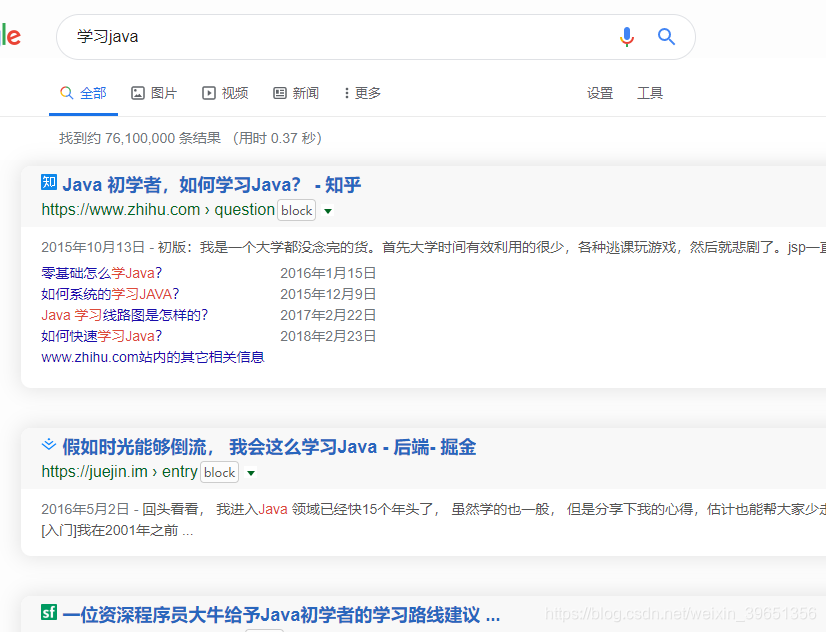Click the date 2017年2月22日
Image resolution: width=826 pixels, height=632 pixels.
pyautogui.click(x=328, y=315)
